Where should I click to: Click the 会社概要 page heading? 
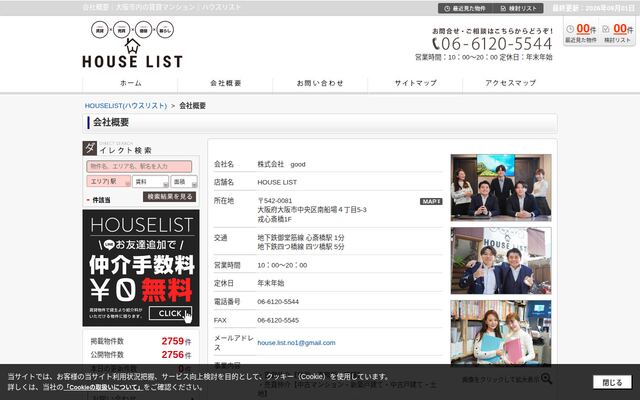tap(111, 122)
